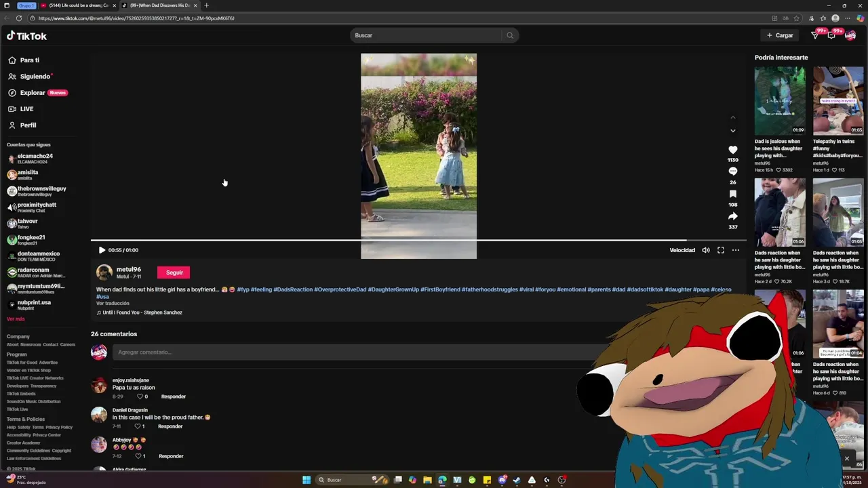The width and height of the screenshot is (868, 488).
Task: Reply to Abbyjoy with Responder
Action: [171, 456]
